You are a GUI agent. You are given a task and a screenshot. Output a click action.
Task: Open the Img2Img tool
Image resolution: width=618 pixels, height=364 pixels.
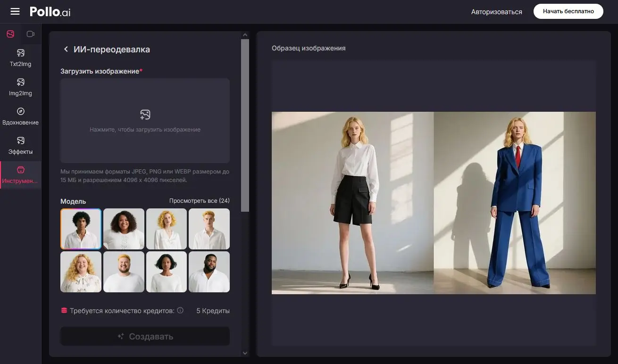click(x=20, y=87)
